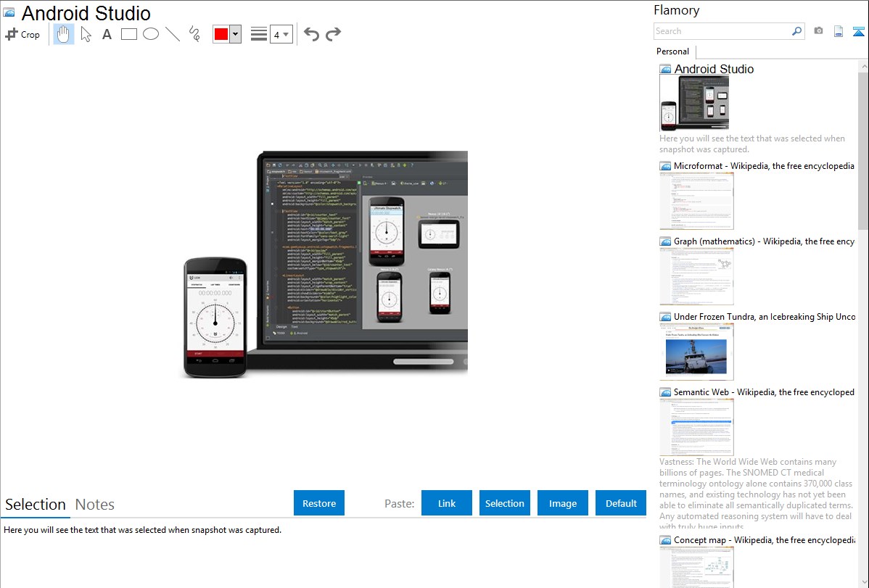Click the icon beside Graph (mathematics) entry

tap(666, 241)
